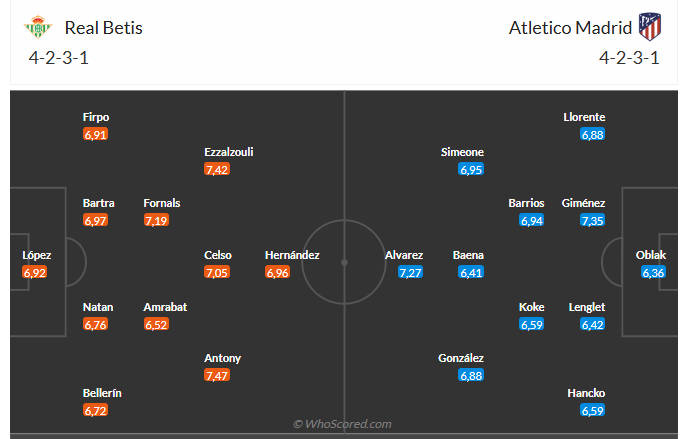Select player name Llorente

click(x=584, y=117)
